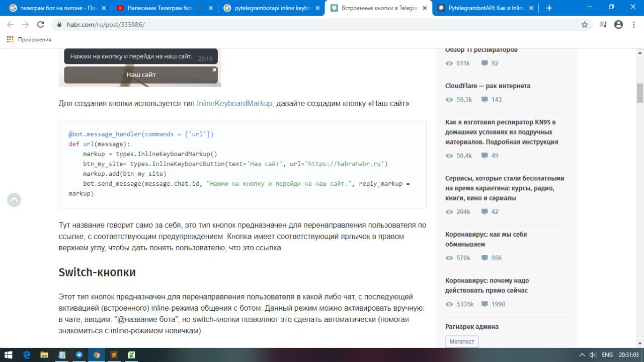
Task: Open Telegram from the taskbar
Action: click(x=79, y=355)
